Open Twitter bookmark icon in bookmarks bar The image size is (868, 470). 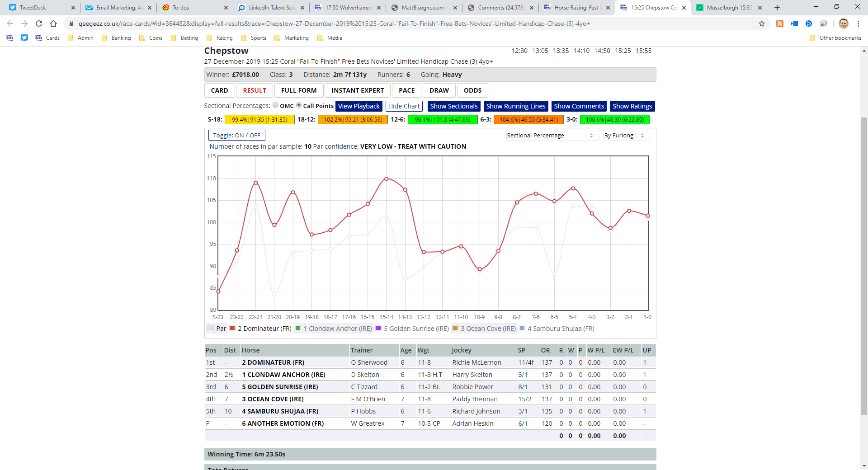click(x=24, y=38)
